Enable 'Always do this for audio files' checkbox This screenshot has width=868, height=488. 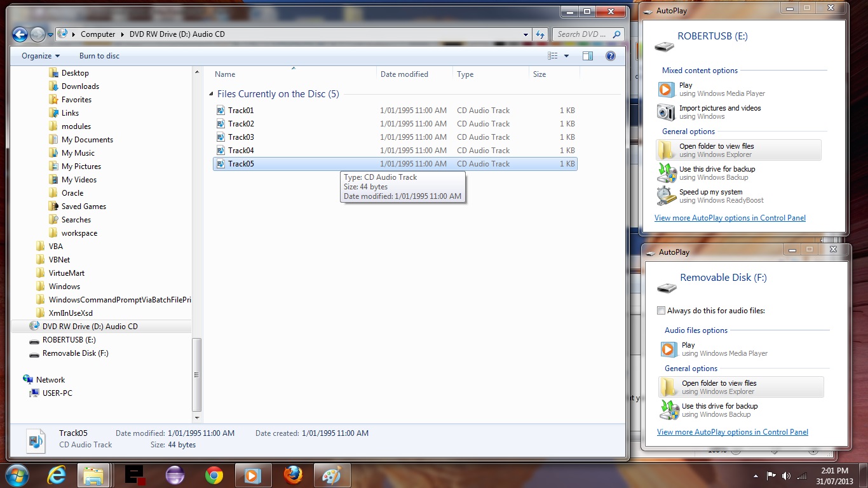(x=661, y=311)
